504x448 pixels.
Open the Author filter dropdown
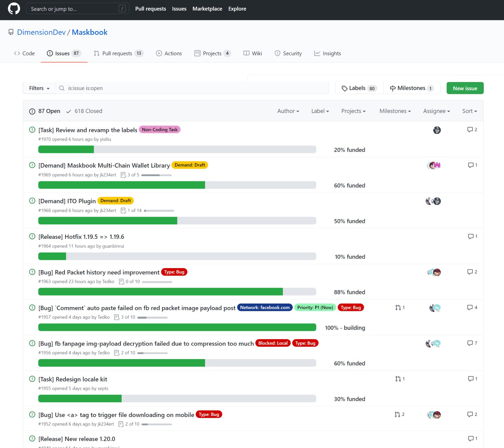[x=288, y=111]
